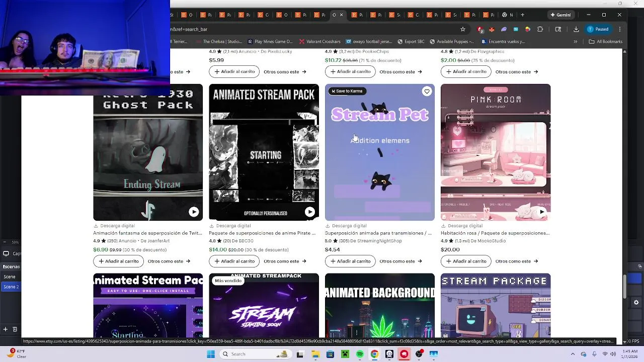
Task: Open the Windows Start menu
Action: coord(210,354)
